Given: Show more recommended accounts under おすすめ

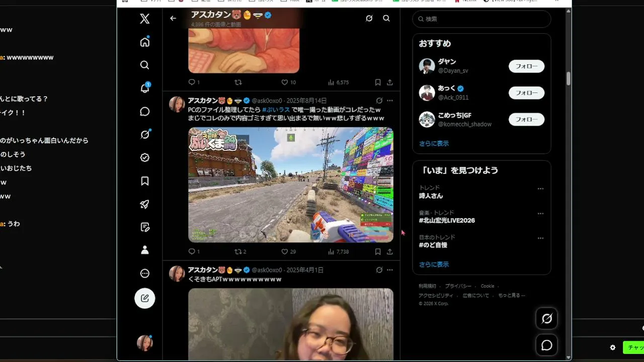Looking at the screenshot, I should coord(434,143).
